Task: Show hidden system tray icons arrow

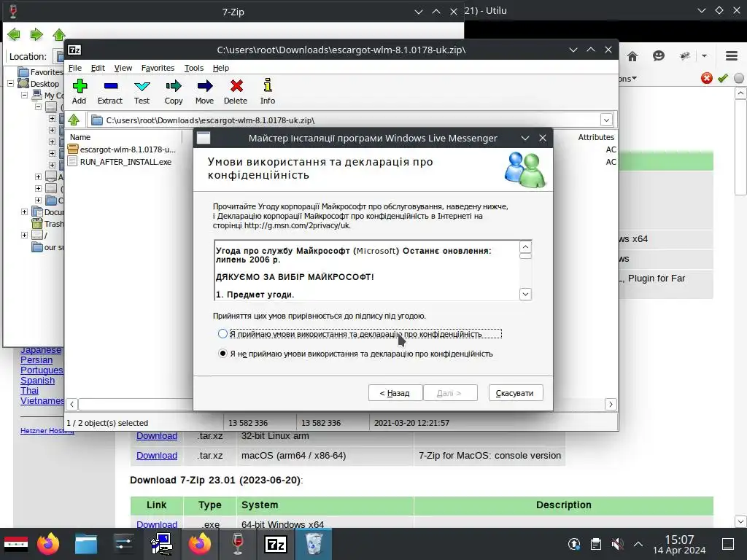Action: [638, 544]
